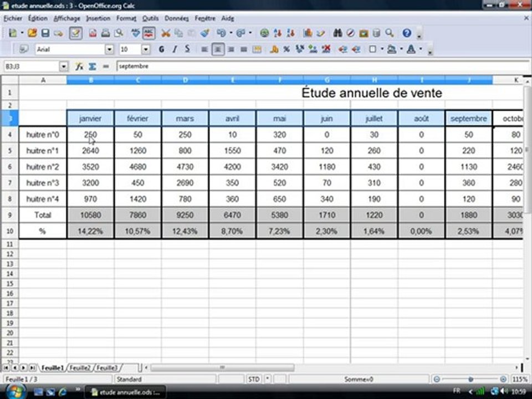Screen dimensions: 532x399
Task: Open the Données menu
Action: (176, 18)
